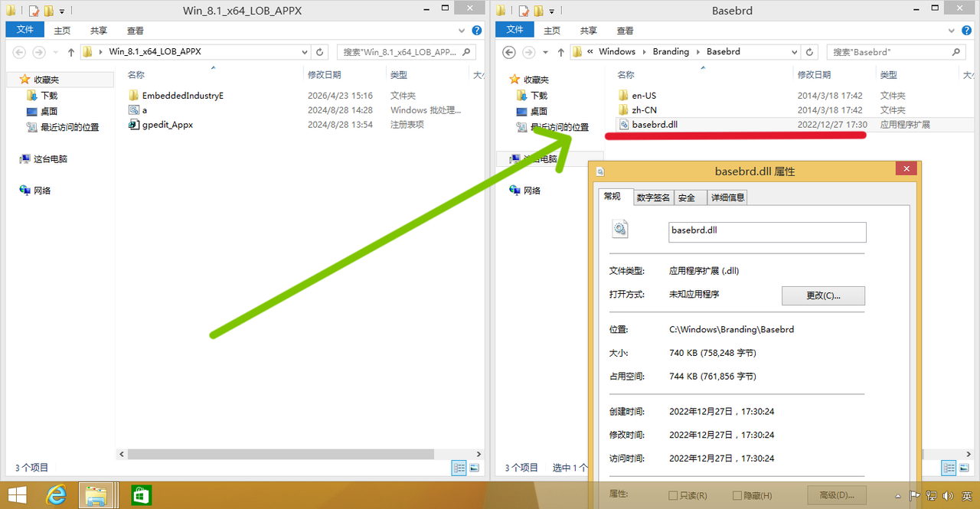Viewport: 980px width, 509px height.
Task: Select 网络 in left window navigation pane
Action: (35, 191)
